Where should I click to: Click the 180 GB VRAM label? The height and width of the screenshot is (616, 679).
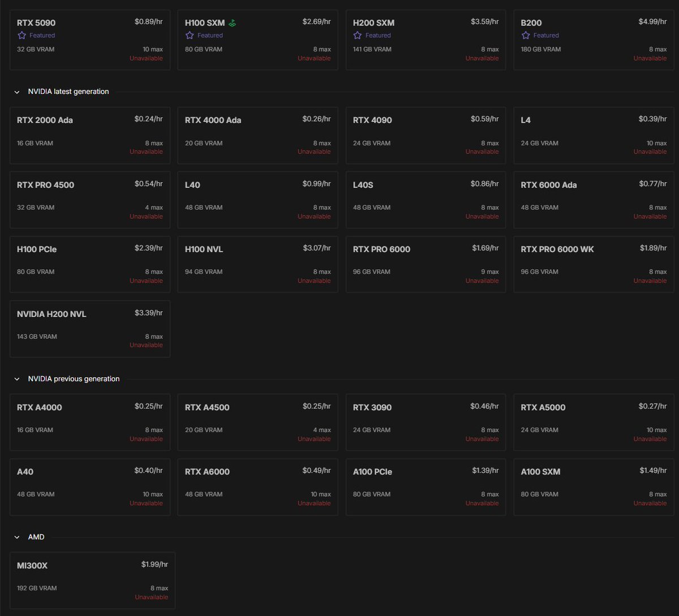coord(541,49)
